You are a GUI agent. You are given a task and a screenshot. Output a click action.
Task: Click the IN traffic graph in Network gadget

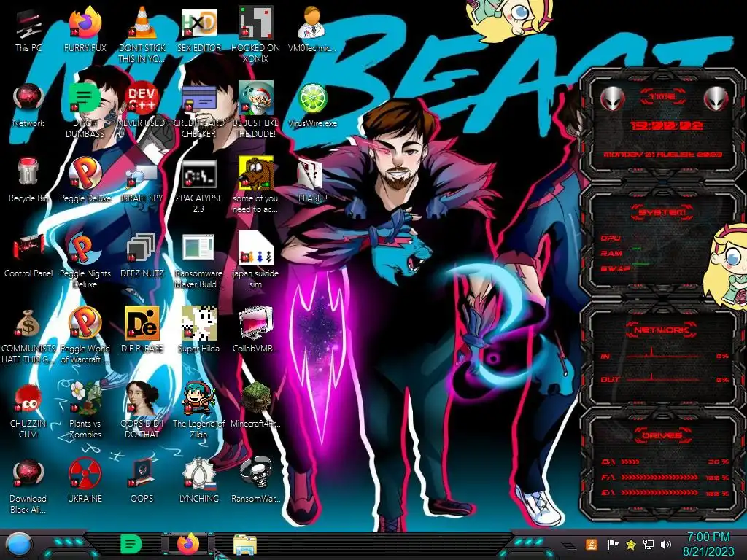point(663,355)
